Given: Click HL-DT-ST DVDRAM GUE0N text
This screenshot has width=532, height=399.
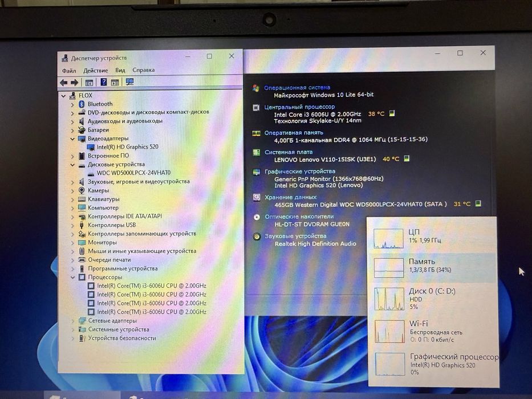Looking at the screenshot, I should [312, 224].
